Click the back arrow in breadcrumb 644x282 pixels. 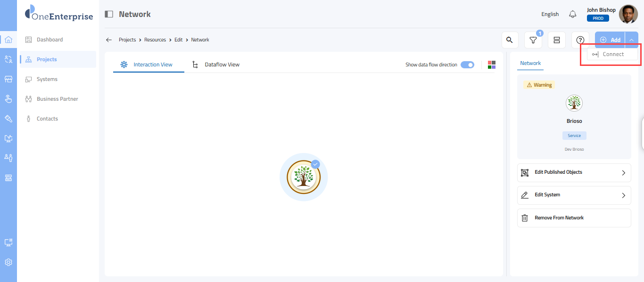tap(109, 40)
